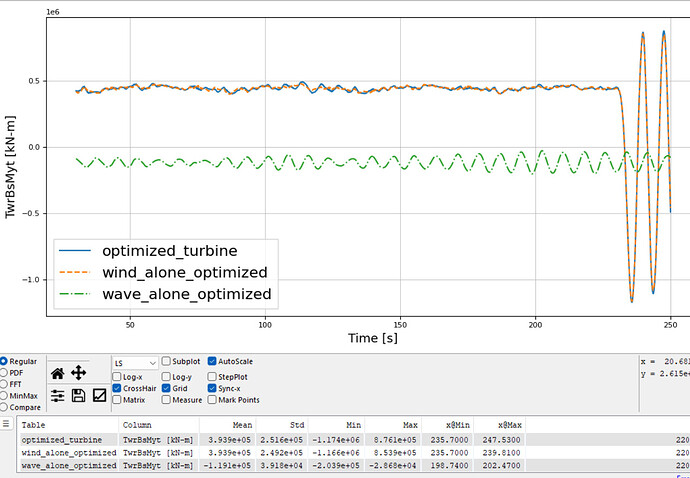Uncheck the AutoScale checkbox
690x478 pixels.
pos(212,361)
